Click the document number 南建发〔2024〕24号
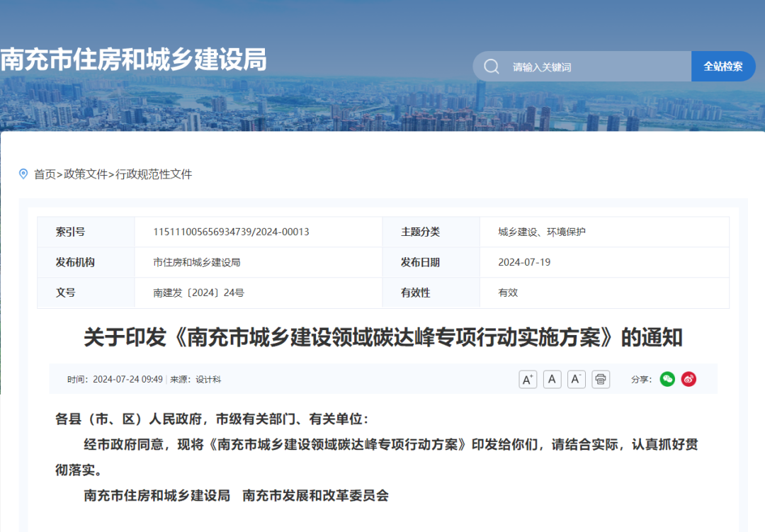The width and height of the screenshot is (765, 532). [x=198, y=293]
